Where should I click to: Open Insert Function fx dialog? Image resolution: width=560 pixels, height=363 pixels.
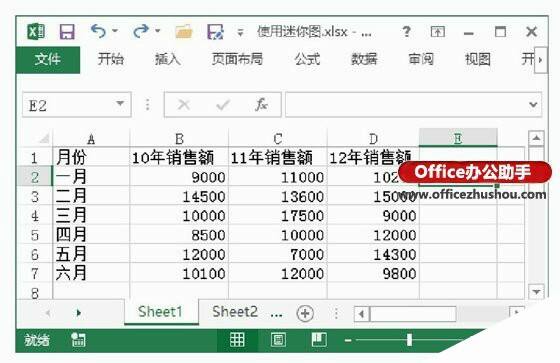pyautogui.click(x=261, y=104)
